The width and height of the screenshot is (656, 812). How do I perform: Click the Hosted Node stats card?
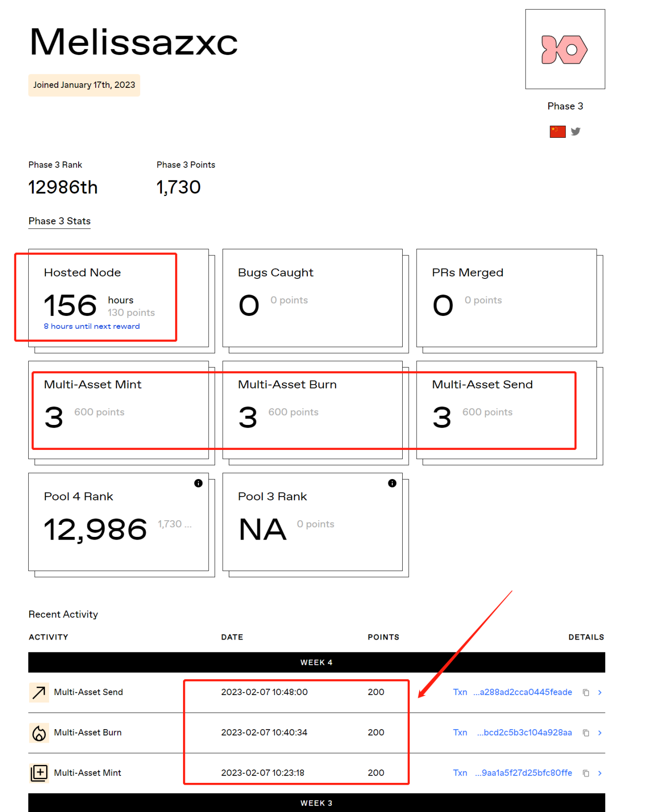click(x=118, y=298)
